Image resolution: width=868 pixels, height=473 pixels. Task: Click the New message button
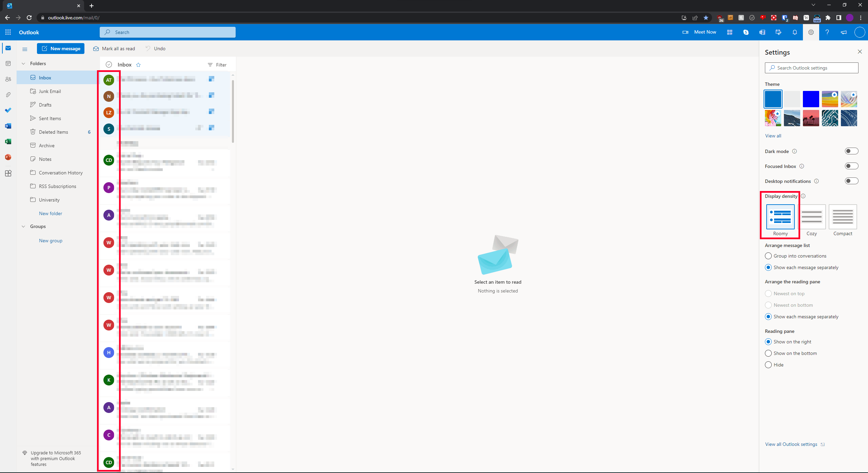(61, 49)
